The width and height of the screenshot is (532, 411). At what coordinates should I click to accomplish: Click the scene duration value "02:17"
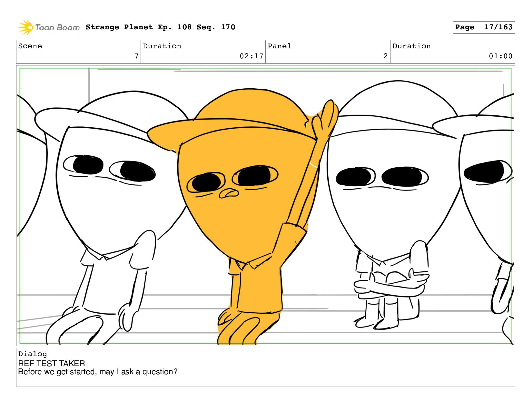click(251, 56)
